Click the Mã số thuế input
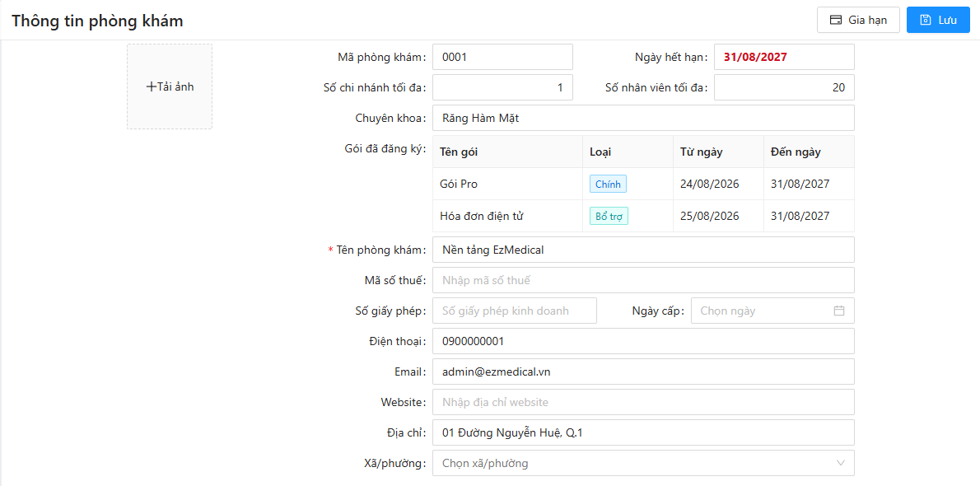 643,280
